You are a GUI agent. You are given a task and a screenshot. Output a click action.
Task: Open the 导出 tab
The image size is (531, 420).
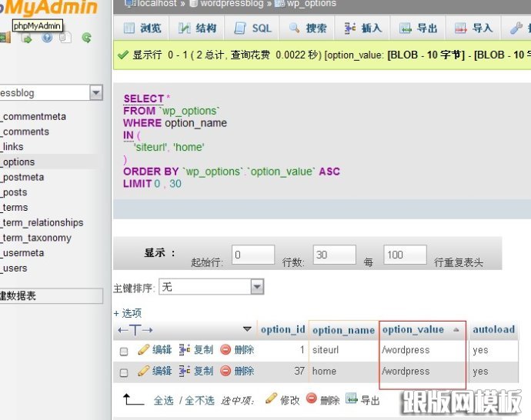point(418,28)
